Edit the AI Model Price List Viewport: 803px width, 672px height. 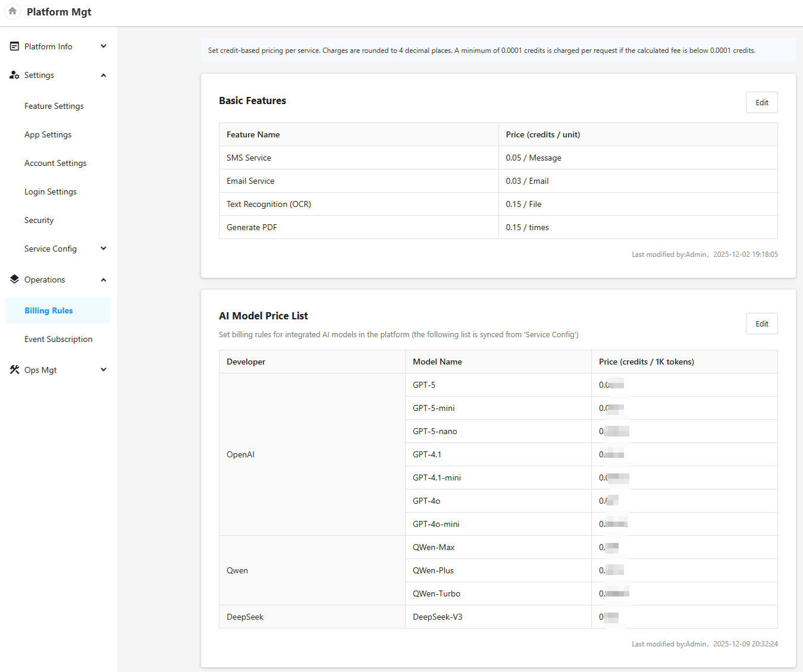click(x=761, y=324)
